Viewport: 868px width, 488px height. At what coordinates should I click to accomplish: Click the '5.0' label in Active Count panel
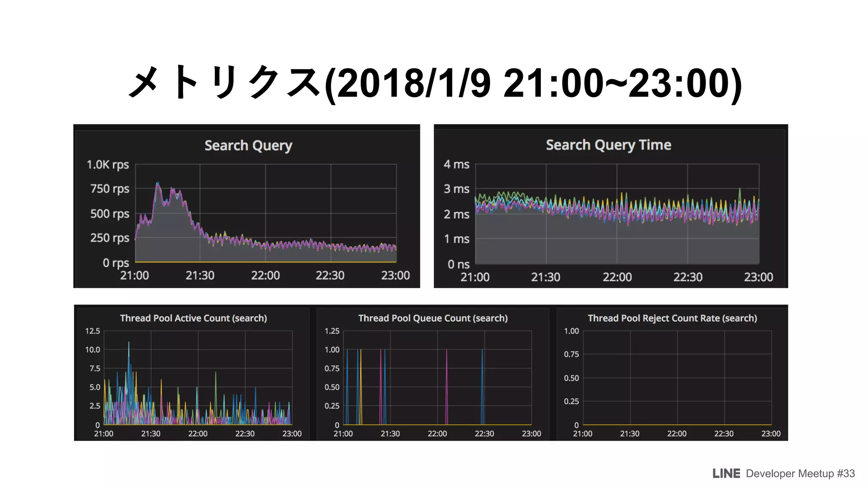click(95, 387)
